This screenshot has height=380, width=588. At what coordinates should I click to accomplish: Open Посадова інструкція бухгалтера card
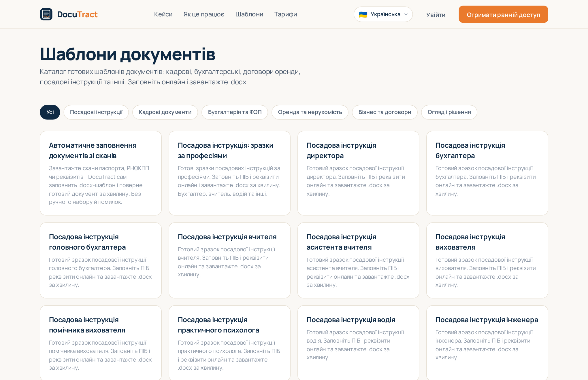pos(487,173)
